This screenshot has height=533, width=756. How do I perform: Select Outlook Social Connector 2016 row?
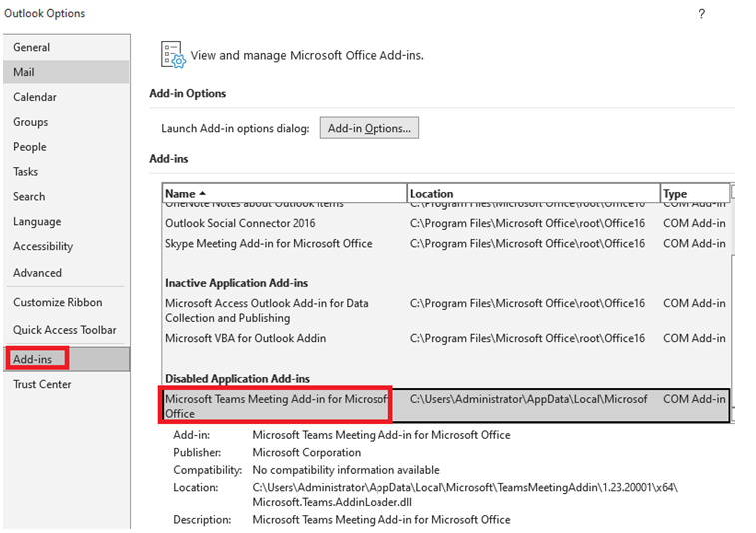pyautogui.click(x=445, y=223)
